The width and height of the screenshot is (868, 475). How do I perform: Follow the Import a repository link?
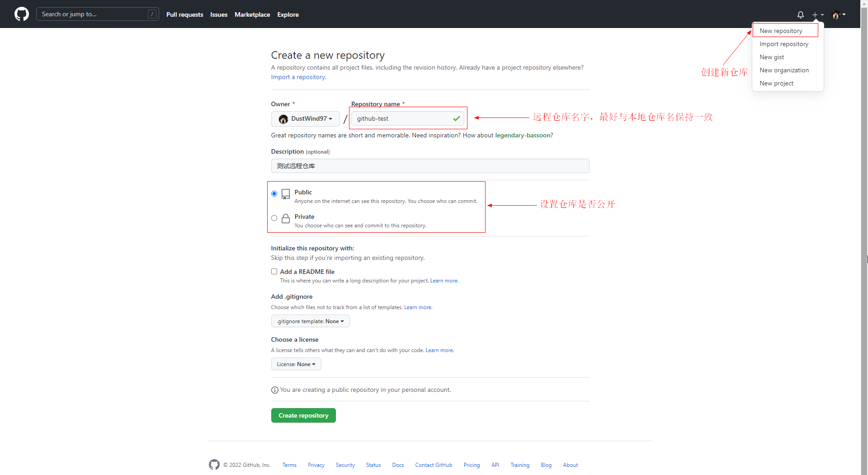coord(298,77)
